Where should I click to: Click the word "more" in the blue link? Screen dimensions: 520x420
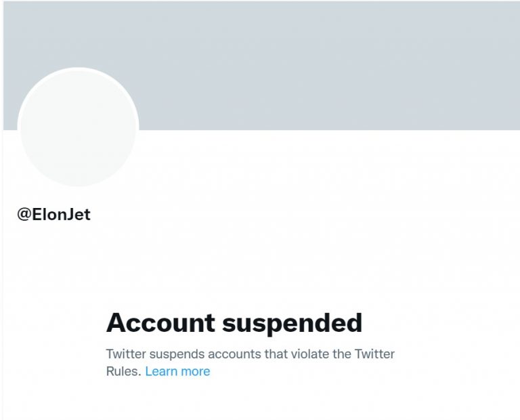195,371
